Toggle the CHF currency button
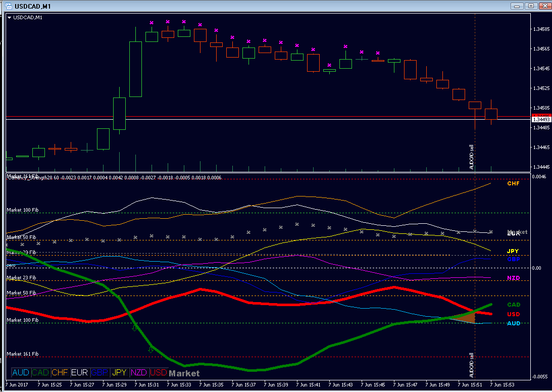This screenshot has height=392, width=552. [x=60, y=372]
